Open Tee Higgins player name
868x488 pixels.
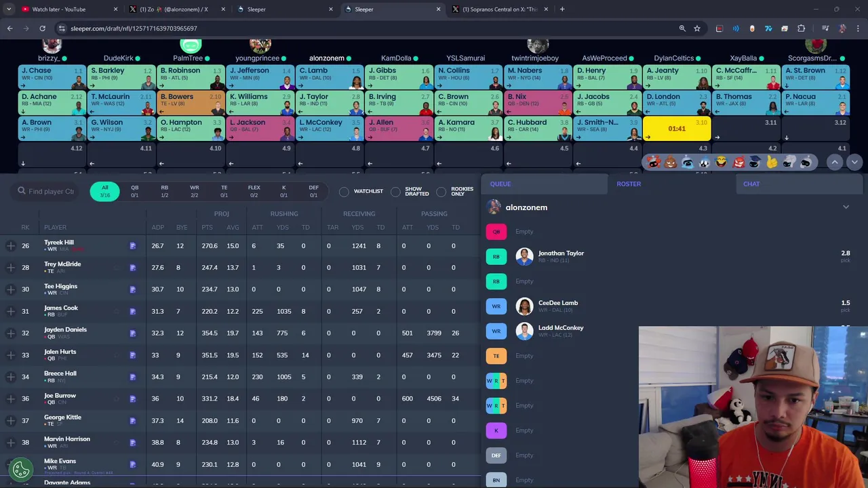60,286
